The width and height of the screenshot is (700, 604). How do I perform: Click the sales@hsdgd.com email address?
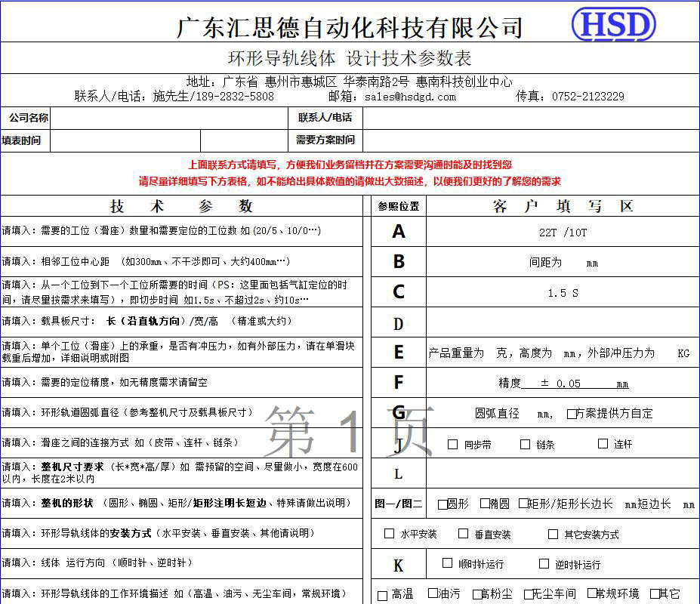click(410, 97)
